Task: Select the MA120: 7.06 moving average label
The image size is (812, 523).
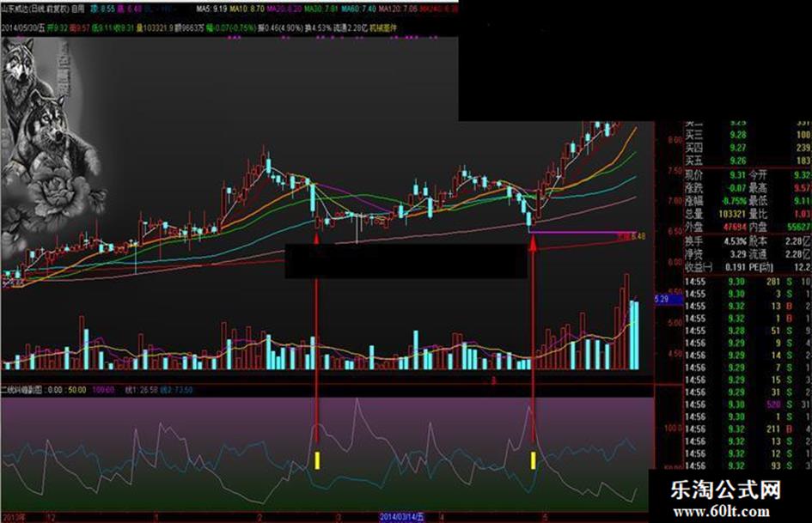Action: point(398,9)
